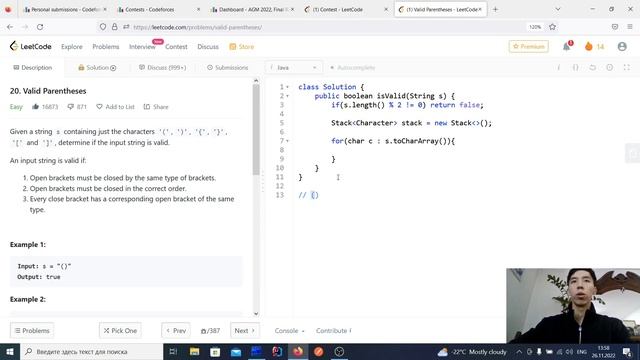Open the editor info icon
The image size is (640, 360).
tap(559, 67)
